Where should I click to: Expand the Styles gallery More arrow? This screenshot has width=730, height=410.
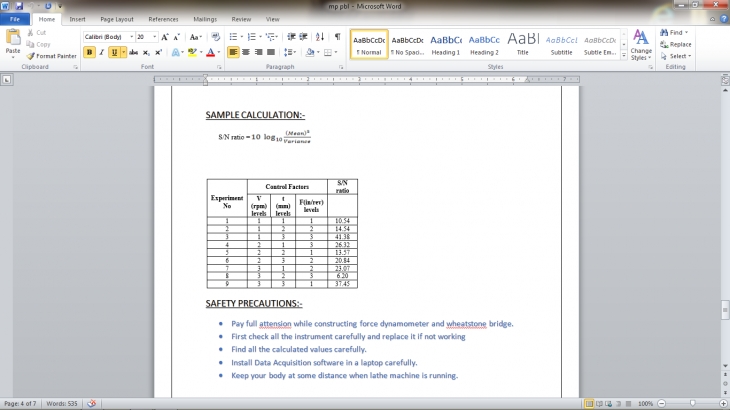click(x=624, y=55)
